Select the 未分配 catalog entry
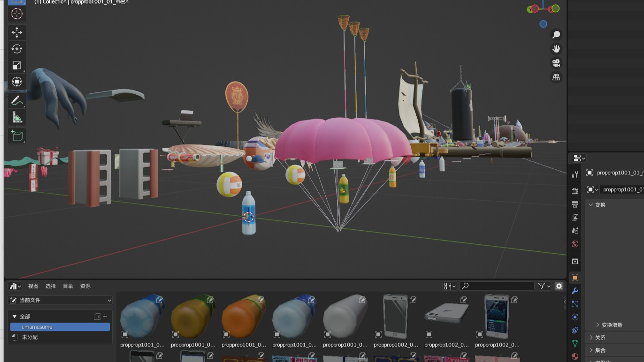This screenshot has width=644, height=362. click(30, 337)
